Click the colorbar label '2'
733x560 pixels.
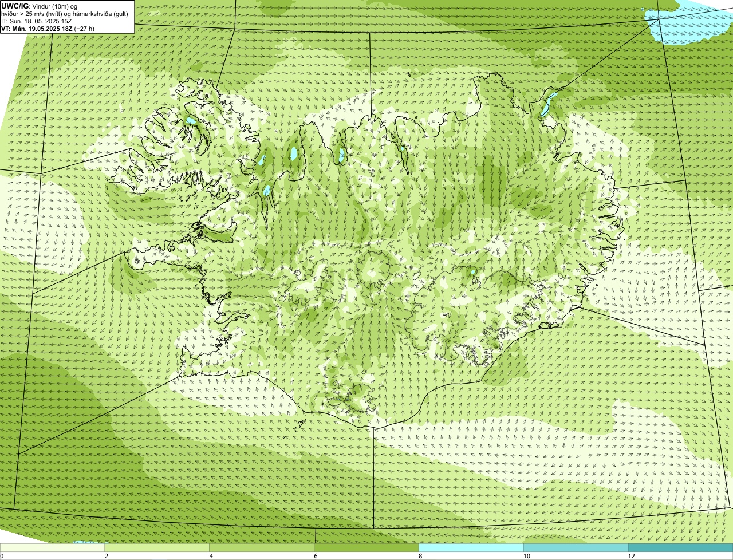[106, 556]
